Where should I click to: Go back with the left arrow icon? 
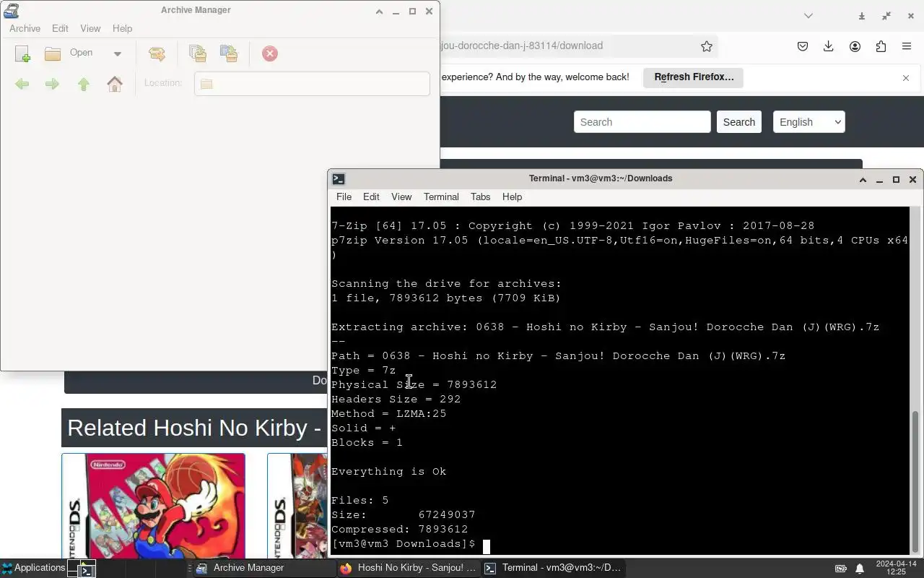point(22,84)
